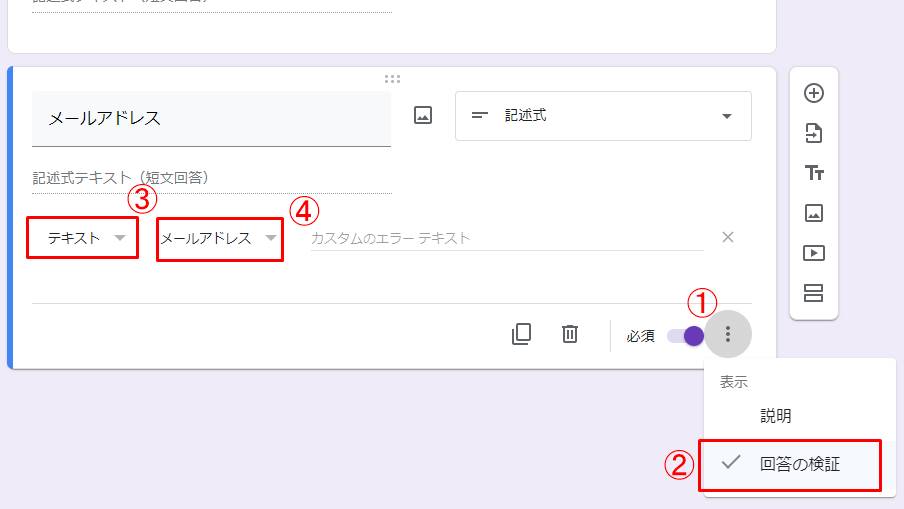Click the 必須 label text
Image resolution: width=904 pixels, height=509 pixels.
click(x=641, y=335)
